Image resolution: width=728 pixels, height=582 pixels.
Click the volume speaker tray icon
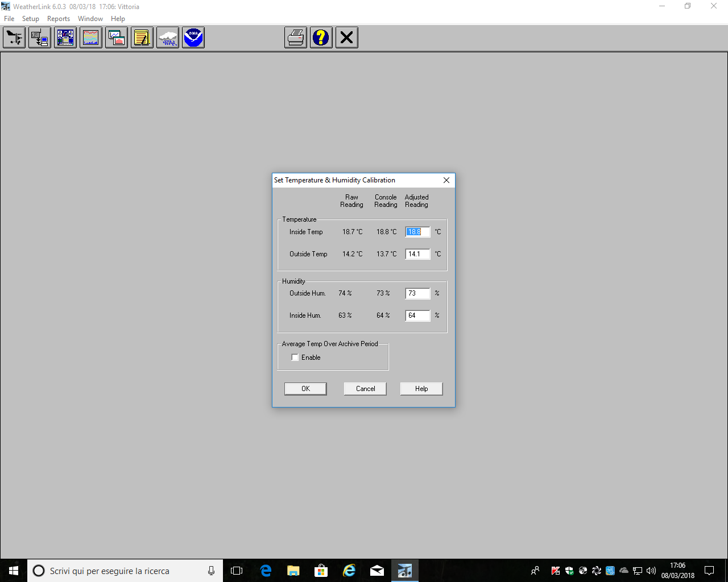click(651, 571)
